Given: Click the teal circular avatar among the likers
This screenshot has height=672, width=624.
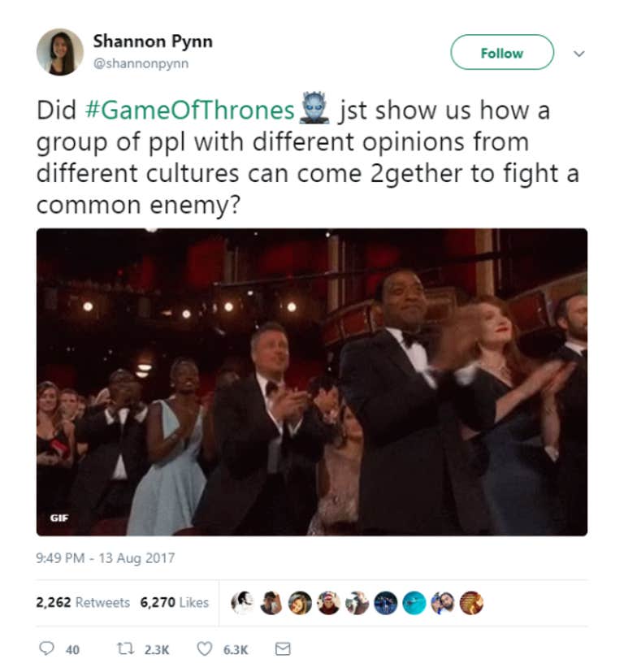Looking at the screenshot, I should 414,603.
